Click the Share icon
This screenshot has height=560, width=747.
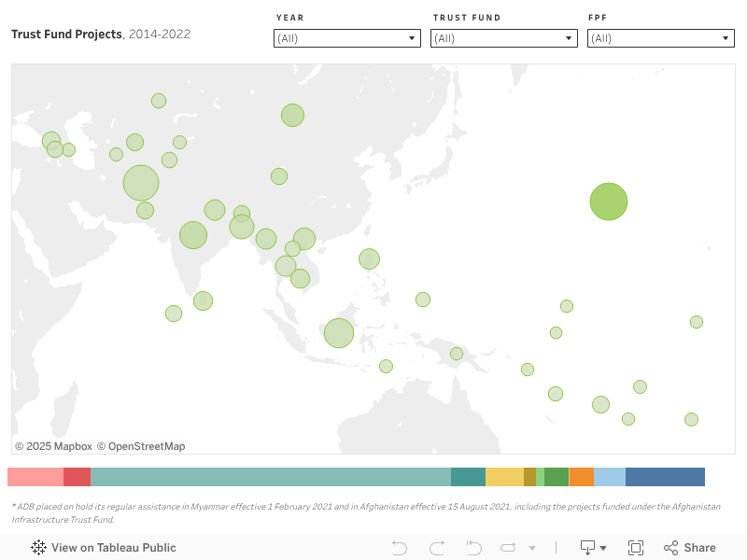pyautogui.click(x=690, y=548)
